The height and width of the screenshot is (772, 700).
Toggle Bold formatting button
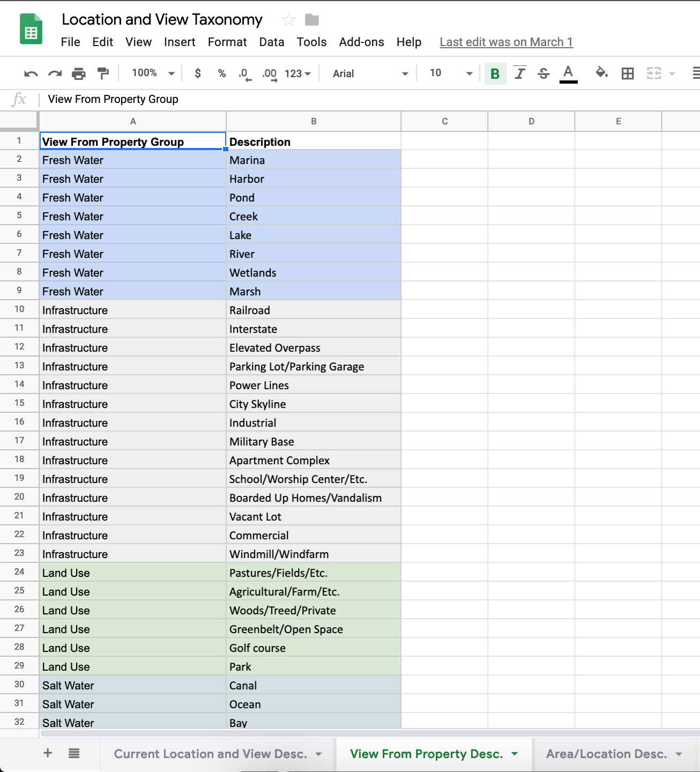tap(495, 73)
